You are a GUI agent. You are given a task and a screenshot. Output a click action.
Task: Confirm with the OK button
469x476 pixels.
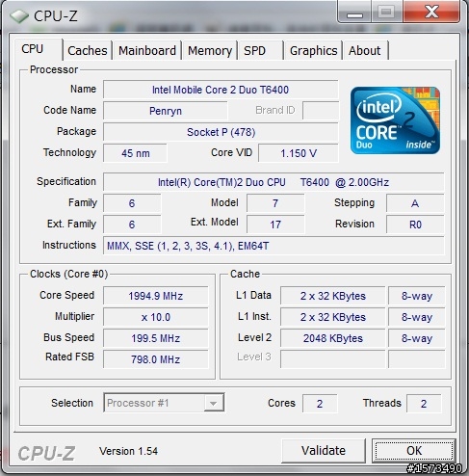tap(414, 450)
